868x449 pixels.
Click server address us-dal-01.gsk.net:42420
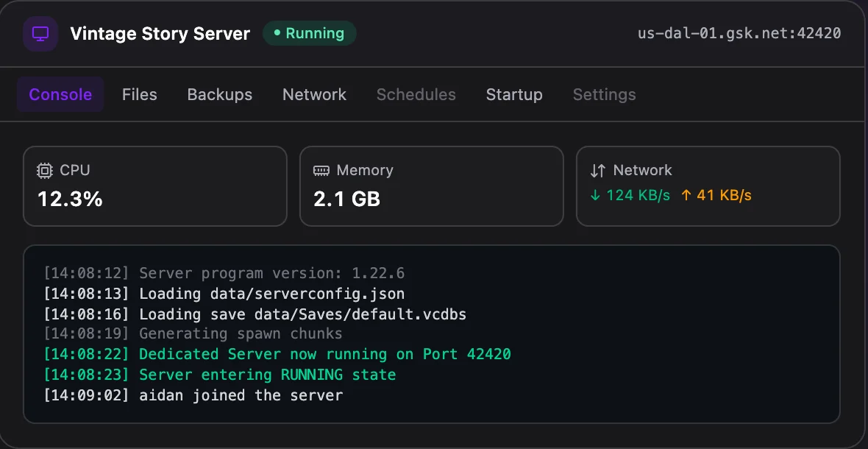pyautogui.click(x=739, y=33)
